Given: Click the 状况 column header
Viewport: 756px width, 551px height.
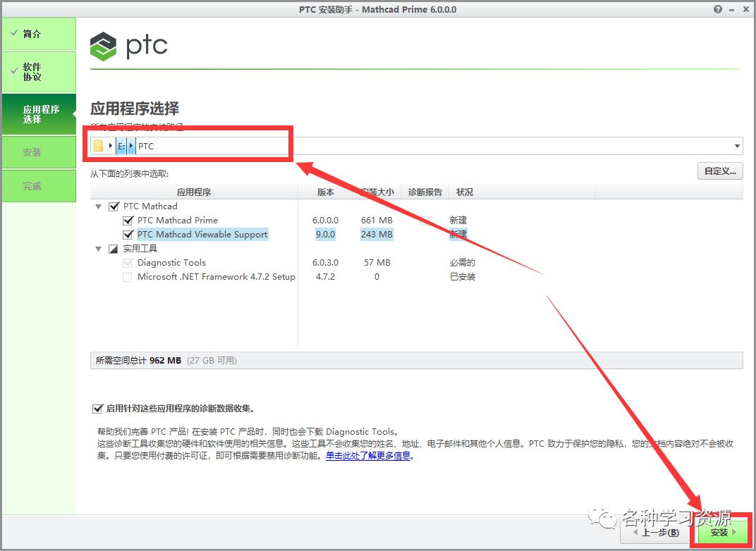Looking at the screenshot, I should [x=464, y=192].
